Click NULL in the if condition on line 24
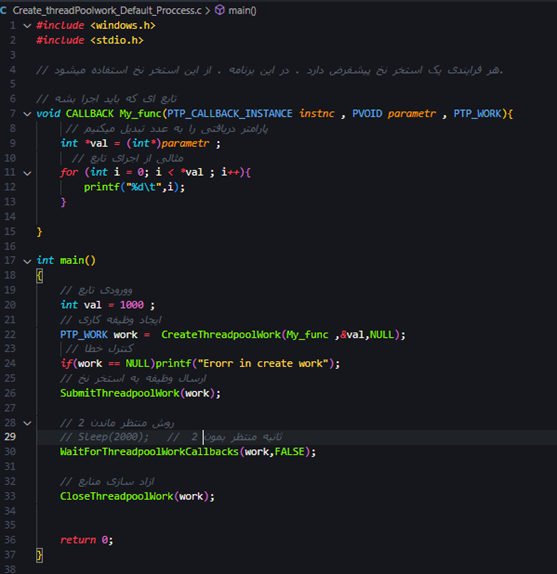This screenshot has width=557, height=574. coord(138,363)
